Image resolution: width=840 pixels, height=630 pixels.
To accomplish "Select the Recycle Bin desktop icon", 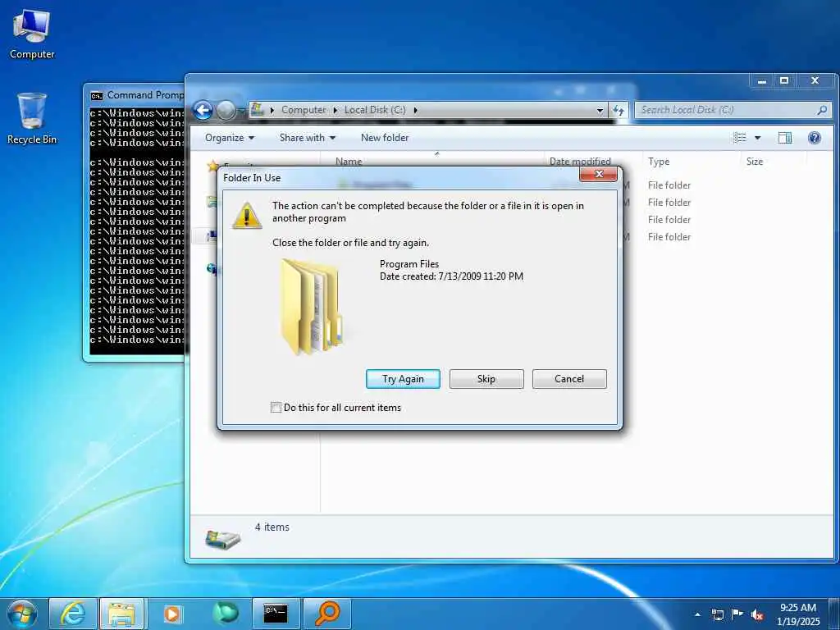I will point(32,118).
